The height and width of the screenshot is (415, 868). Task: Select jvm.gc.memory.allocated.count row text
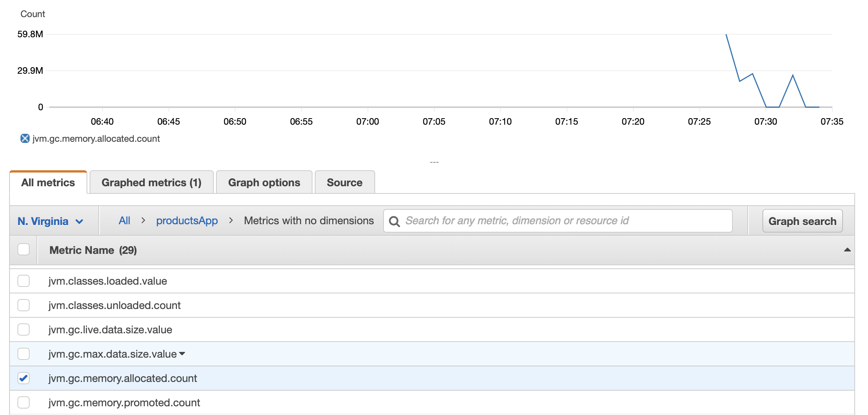tap(123, 378)
